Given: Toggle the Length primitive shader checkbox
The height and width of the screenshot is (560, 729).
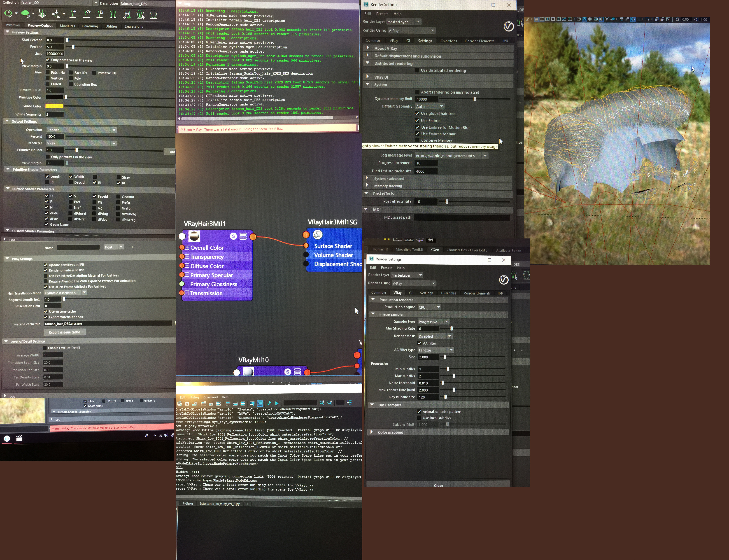Looking at the screenshot, I should [47, 176].
